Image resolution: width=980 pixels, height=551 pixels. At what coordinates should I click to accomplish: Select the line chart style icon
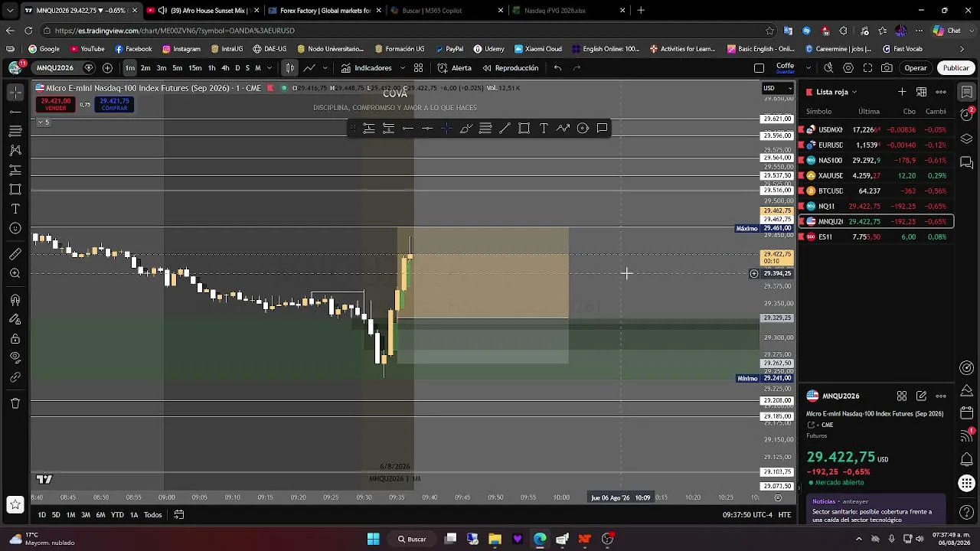[309, 68]
